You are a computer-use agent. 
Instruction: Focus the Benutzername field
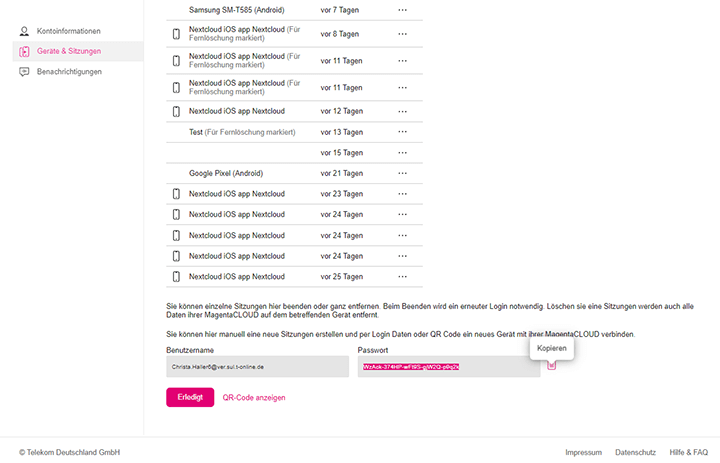tap(258, 367)
